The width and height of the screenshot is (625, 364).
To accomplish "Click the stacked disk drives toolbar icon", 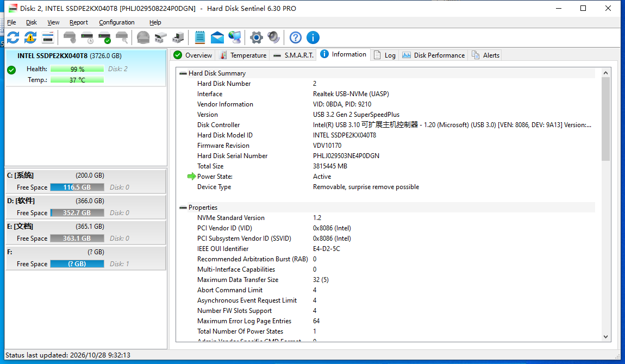I will pos(161,38).
